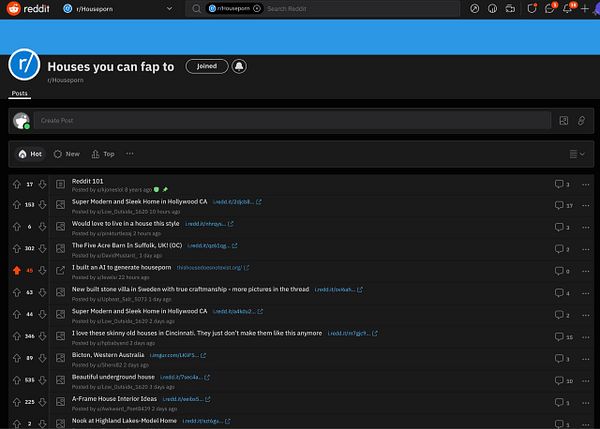Open the Reddit Live video icon
The image size is (600, 429).
click(510, 8)
